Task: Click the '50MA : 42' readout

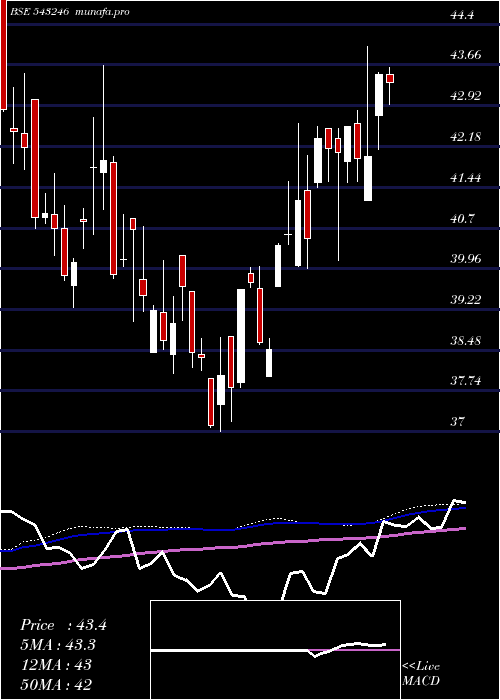Action: pyautogui.click(x=56, y=685)
